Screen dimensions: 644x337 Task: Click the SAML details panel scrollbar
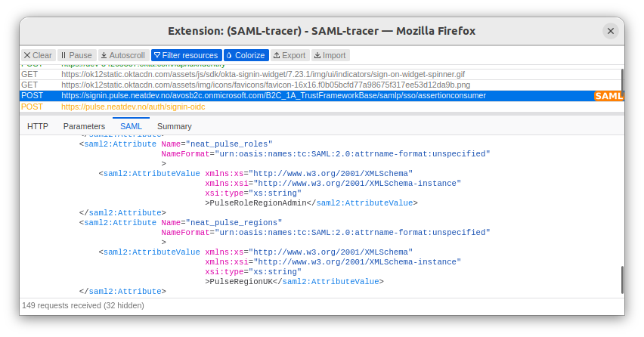(x=622, y=280)
